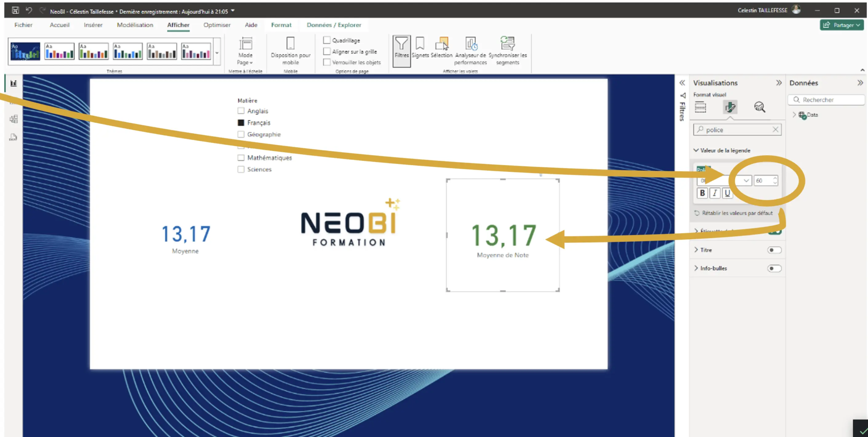This screenshot has width=868, height=437.
Task: Collapse Valeur de la légende section
Action: tap(696, 150)
